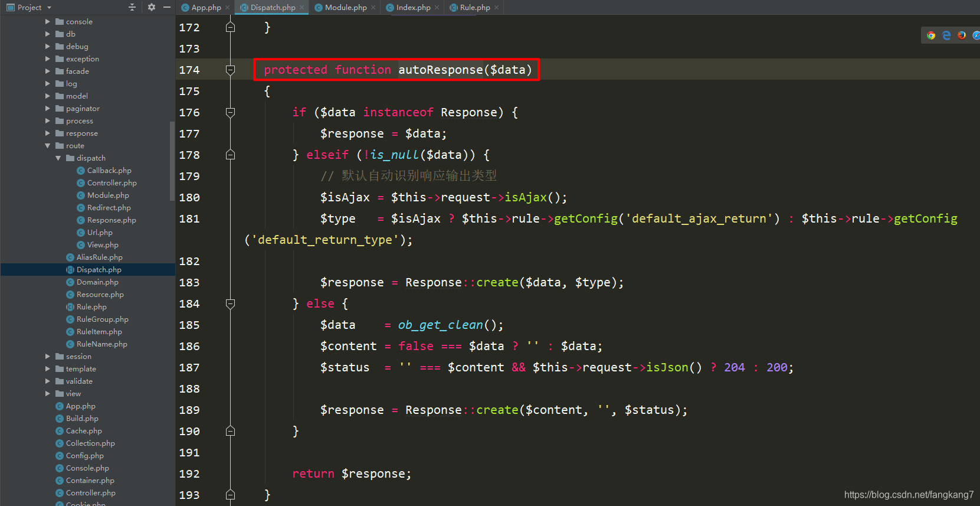The image size is (980, 506).
Task: Expand the facade folder
Action: tap(48, 71)
